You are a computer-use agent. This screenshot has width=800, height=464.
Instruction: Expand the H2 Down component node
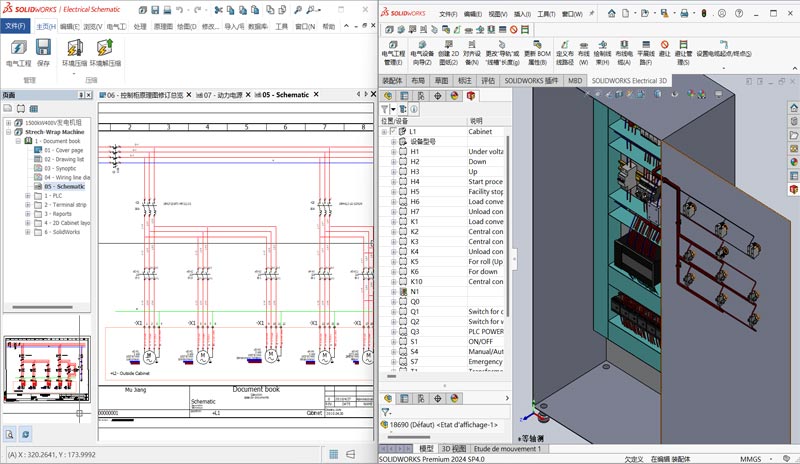click(393, 162)
